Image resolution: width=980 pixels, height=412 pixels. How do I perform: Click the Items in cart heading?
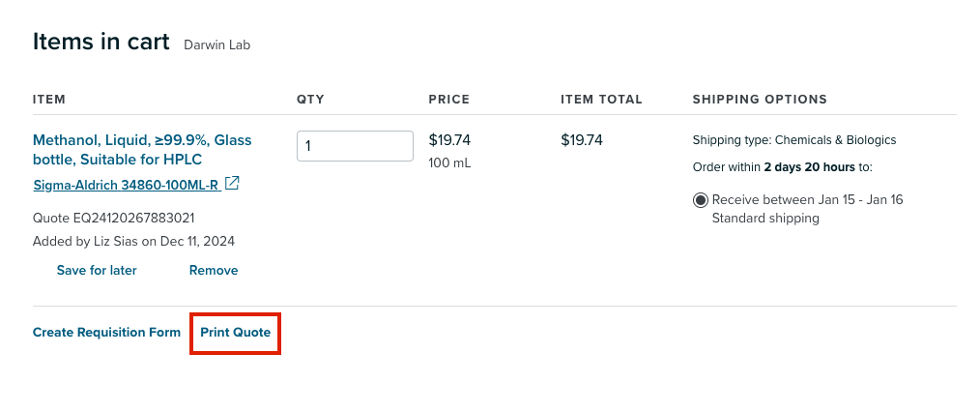pyautogui.click(x=101, y=42)
